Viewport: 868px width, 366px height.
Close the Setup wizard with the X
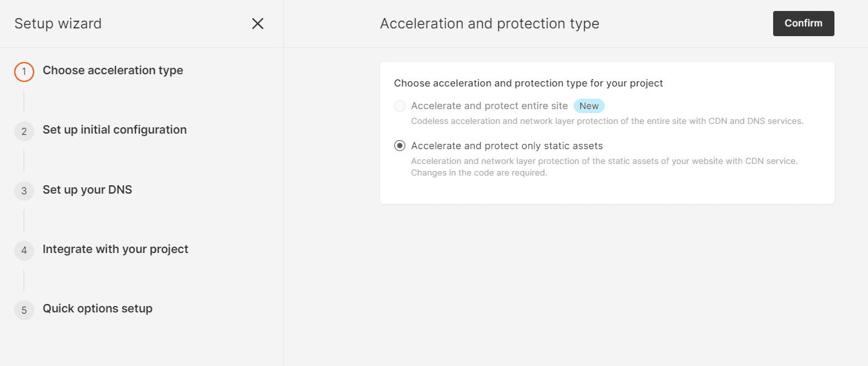click(257, 24)
